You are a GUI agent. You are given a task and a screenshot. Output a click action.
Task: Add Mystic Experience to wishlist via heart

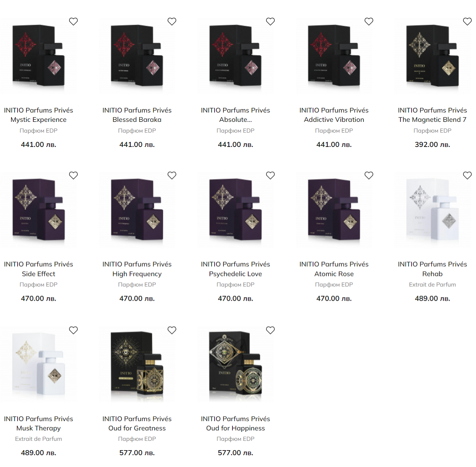(x=73, y=22)
